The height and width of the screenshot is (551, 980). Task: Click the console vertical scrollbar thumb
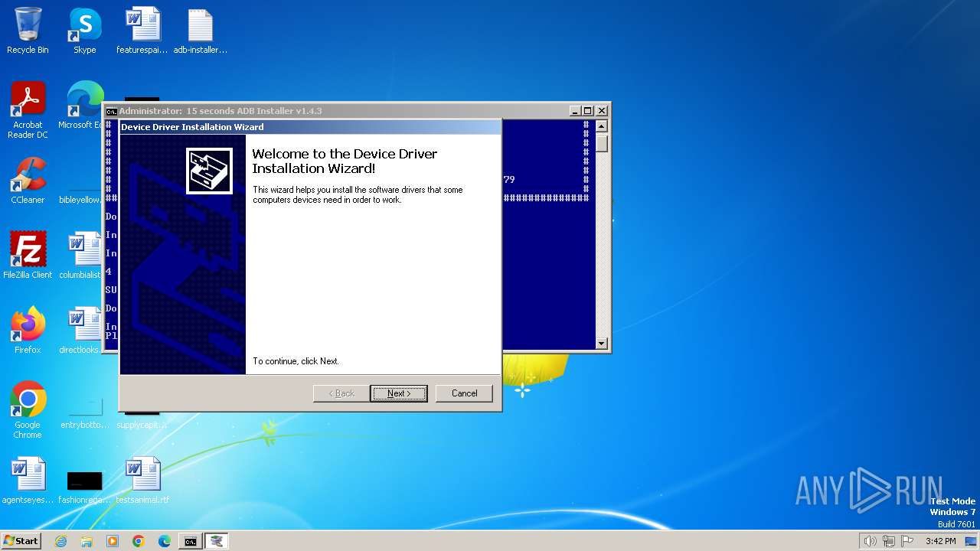coord(602,142)
